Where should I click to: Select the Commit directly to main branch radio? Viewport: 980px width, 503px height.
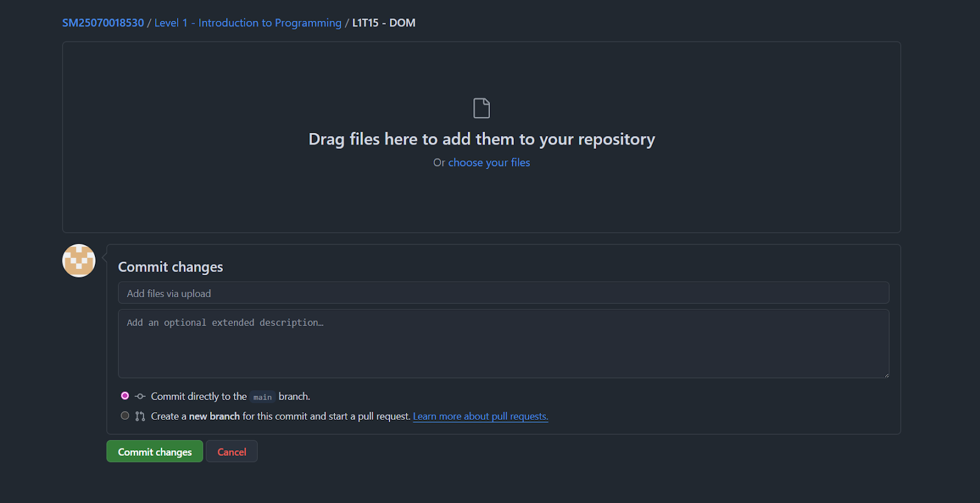tap(125, 396)
